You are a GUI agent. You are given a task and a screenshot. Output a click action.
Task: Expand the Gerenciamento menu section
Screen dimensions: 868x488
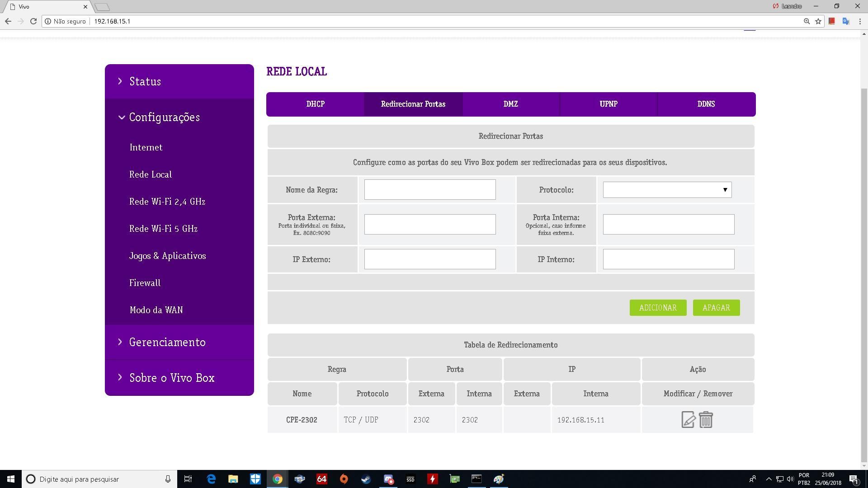coord(179,342)
